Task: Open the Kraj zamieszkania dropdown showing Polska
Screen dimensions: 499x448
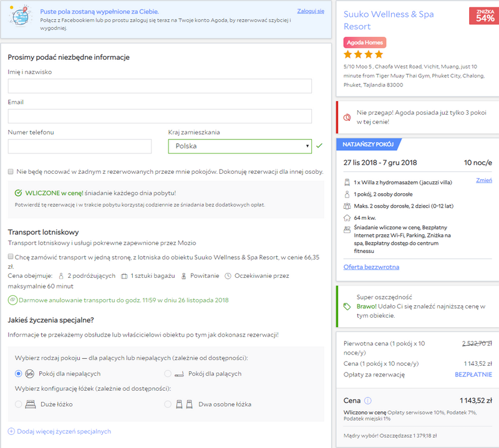Action: click(x=240, y=146)
